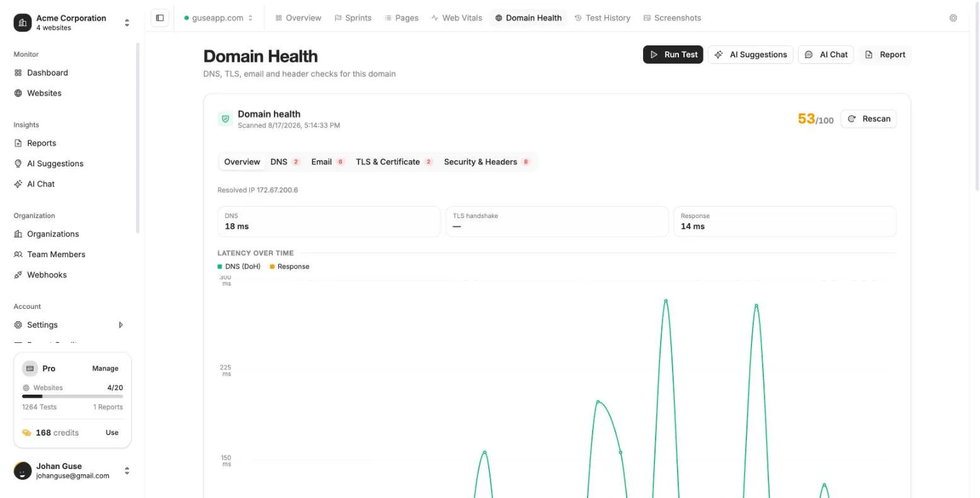
Task: Switch to the top Overview tab
Action: (298, 18)
